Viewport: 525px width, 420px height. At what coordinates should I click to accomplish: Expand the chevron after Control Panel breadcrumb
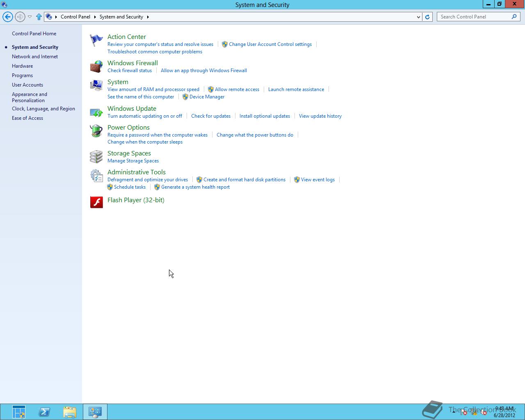(95, 17)
